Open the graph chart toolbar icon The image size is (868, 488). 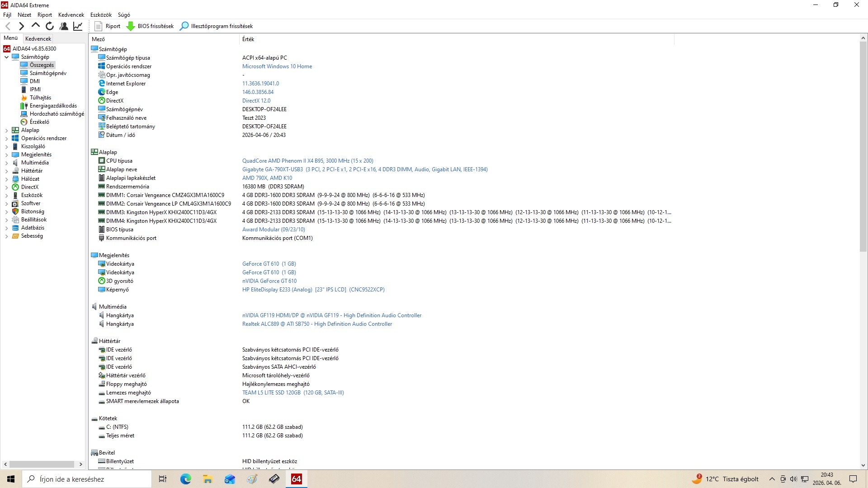[x=78, y=26]
